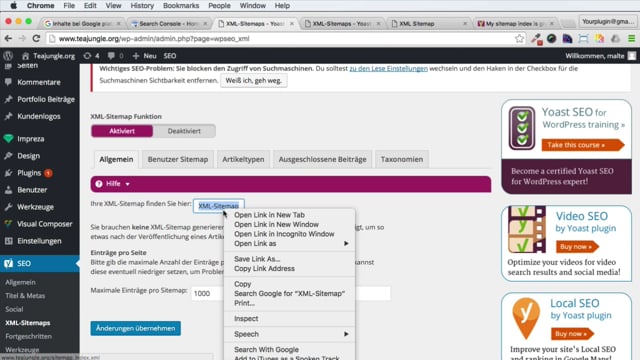Click the Video SEO filmstrip thumbnail
Image resolution: width=640 pixels, height=360 pixels.
click(x=527, y=229)
